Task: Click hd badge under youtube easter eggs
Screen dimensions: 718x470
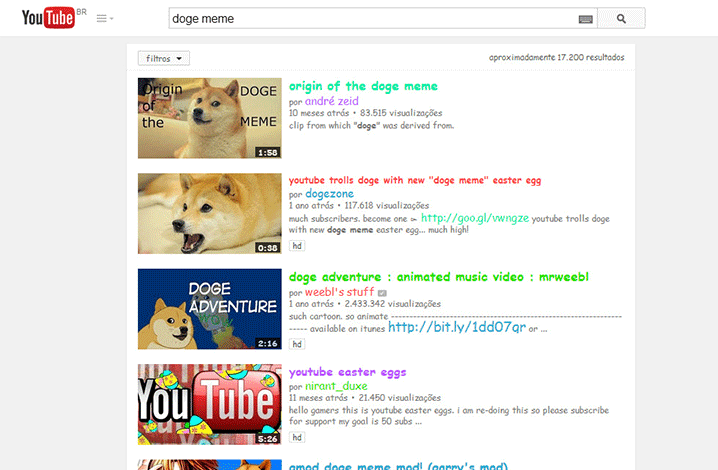Action: (297, 437)
